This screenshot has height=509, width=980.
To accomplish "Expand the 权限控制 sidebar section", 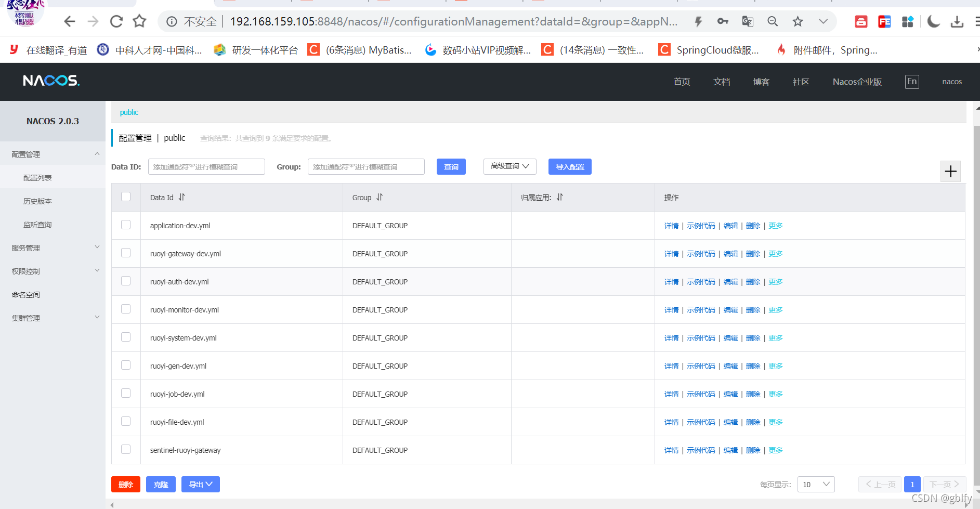I will (x=53, y=271).
